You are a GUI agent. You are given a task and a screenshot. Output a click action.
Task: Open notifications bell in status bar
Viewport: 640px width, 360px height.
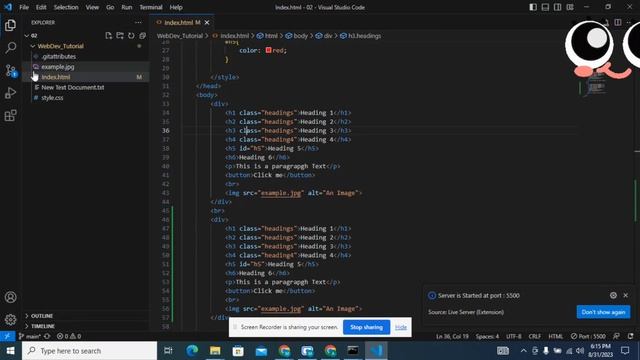(x=631, y=336)
